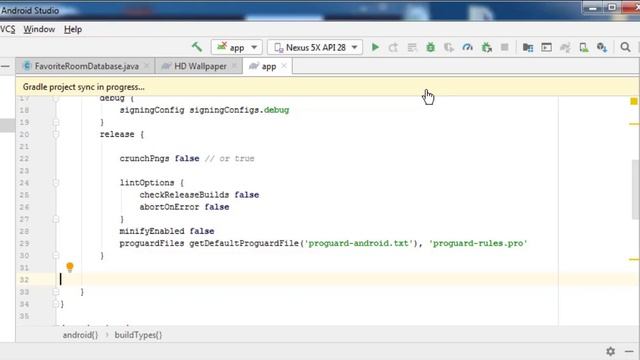Image resolution: width=640 pixels, height=360 pixels.
Task: Click 'proguard-rules.pro' string on line 29
Action: pyautogui.click(x=478, y=243)
